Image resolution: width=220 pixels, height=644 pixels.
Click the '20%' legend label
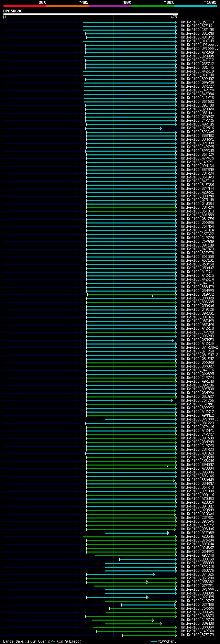[42, 2]
